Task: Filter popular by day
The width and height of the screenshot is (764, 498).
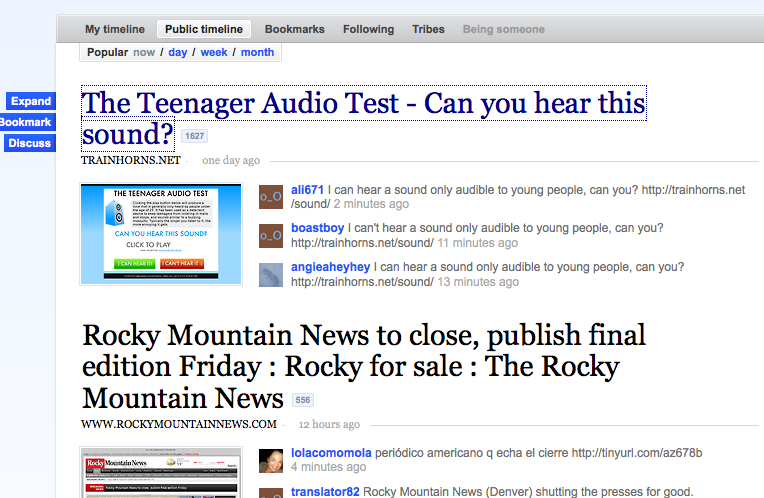Action: 177,52
